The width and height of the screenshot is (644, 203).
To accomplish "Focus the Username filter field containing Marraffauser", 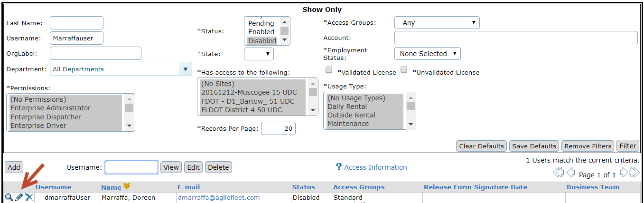I will coord(76,38).
